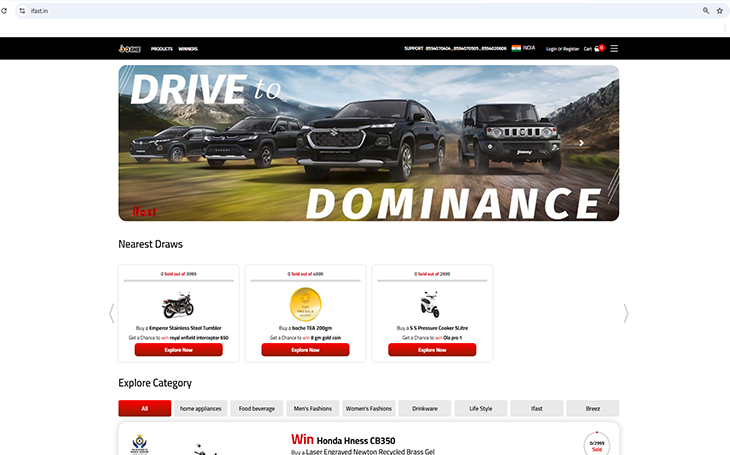
Task: Click progress bar of 2999 draw card
Action: 432,281
